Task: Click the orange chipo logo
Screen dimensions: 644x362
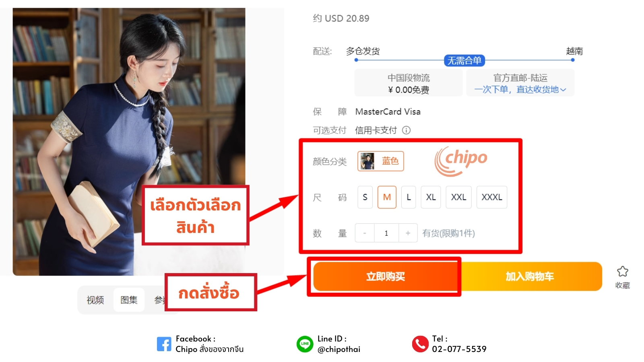Action: (461, 161)
